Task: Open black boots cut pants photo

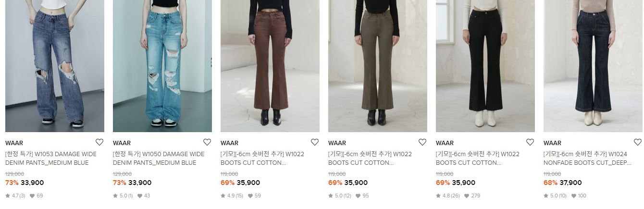Action: [x=485, y=66]
